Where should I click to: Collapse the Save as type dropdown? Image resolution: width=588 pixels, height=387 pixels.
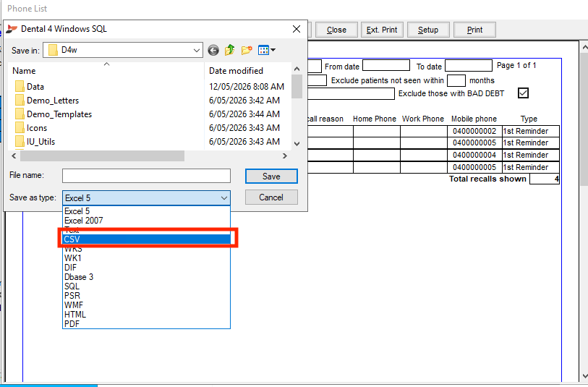point(224,198)
